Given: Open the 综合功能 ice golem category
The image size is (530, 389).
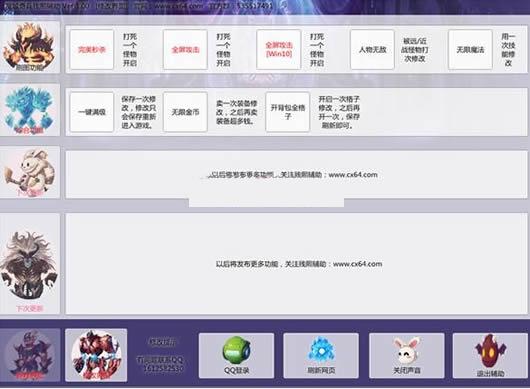Looking at the screenshot, I should pyautogui.click(x=29, y=110).
